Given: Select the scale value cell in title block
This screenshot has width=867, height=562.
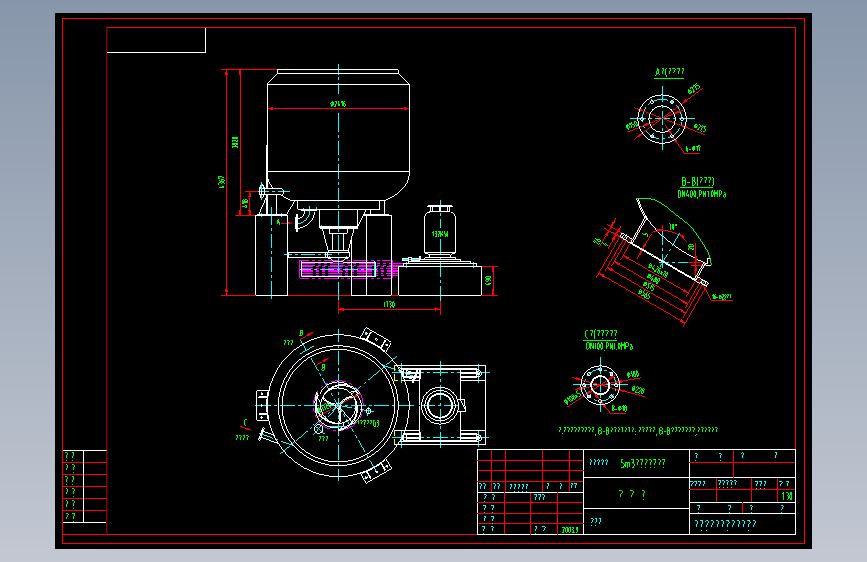Looking at the screenshot, I should click(x=786, y=496).
